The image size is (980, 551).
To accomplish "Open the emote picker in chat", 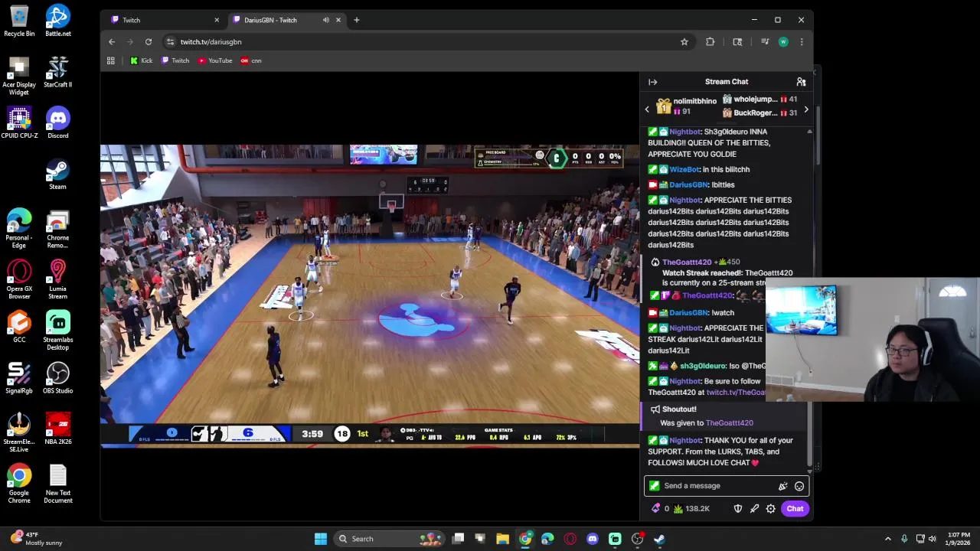I will tap(799, 486).
